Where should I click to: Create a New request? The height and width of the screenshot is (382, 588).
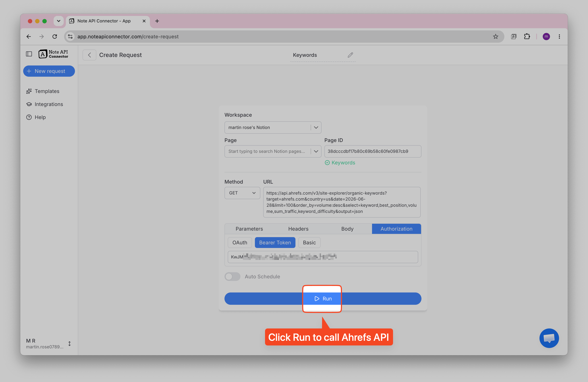[x=49, y=71]
